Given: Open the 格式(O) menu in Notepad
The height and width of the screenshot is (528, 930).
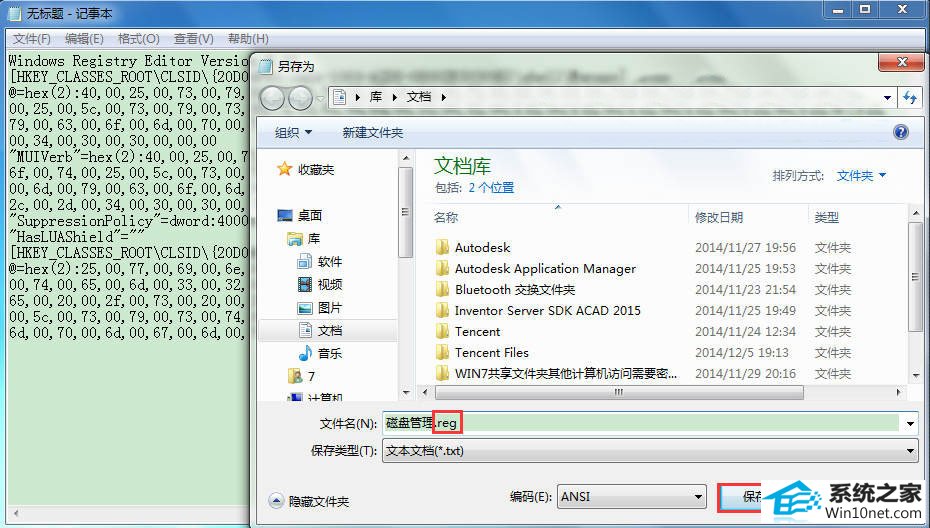Looking at the screenshot, I should [x=138, y=39].
